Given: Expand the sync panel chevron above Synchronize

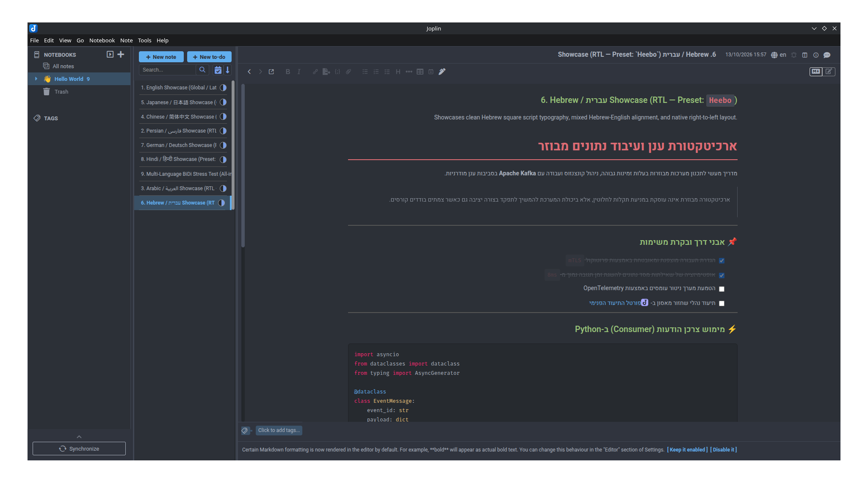Looking at the screenshot, I should [79, 437].
